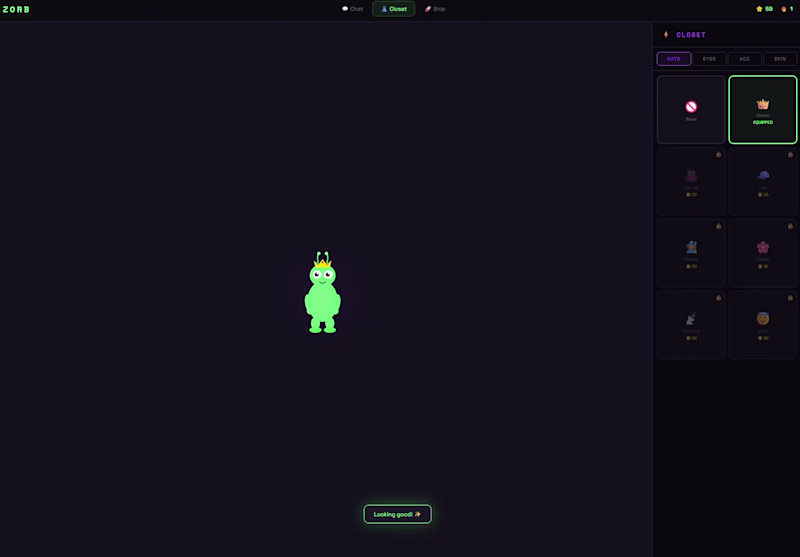800x557 pixels.
Task: Open the Chat tab
Action: [352, 9]
